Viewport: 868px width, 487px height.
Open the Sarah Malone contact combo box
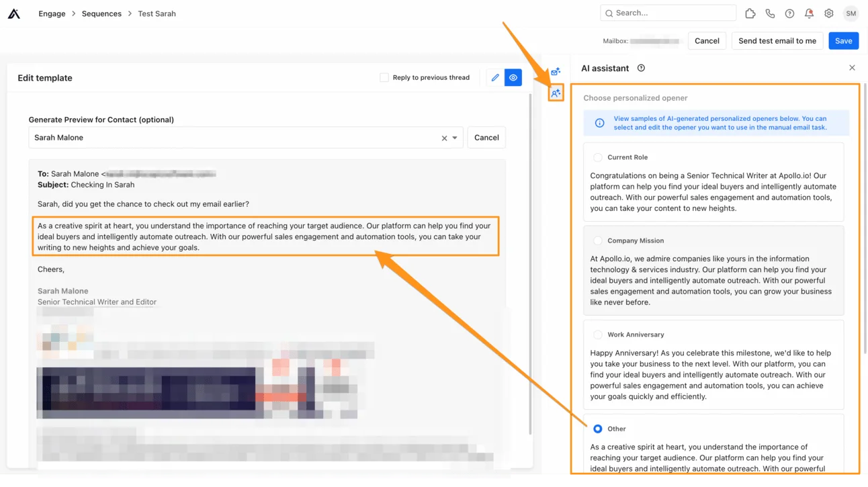point(246,138)
